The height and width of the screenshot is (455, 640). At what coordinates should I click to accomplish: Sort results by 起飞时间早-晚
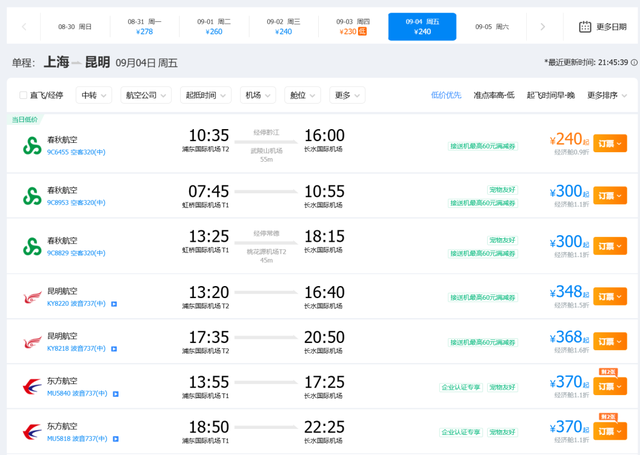pyautogui.click(x=551, y=95)
